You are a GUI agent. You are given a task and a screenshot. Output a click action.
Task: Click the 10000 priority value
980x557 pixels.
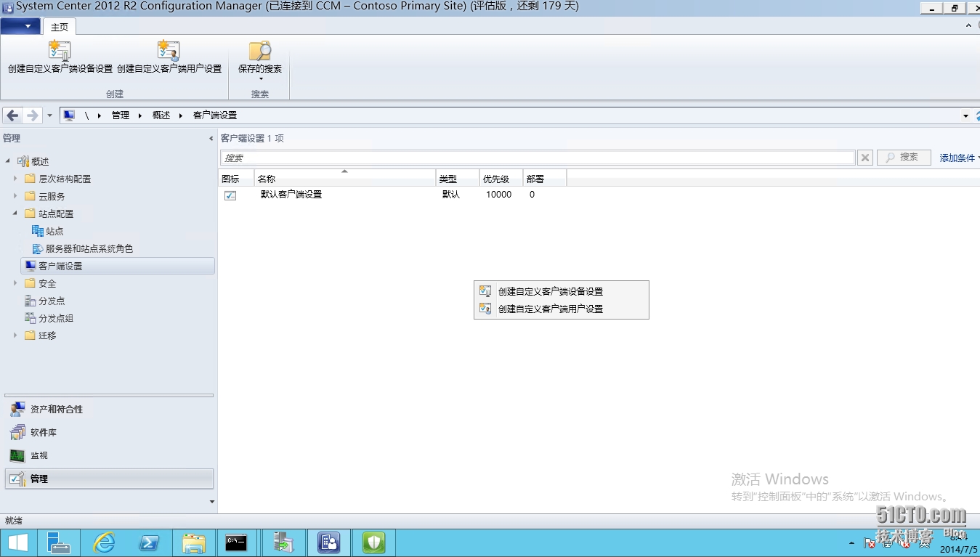coord(498,195)
